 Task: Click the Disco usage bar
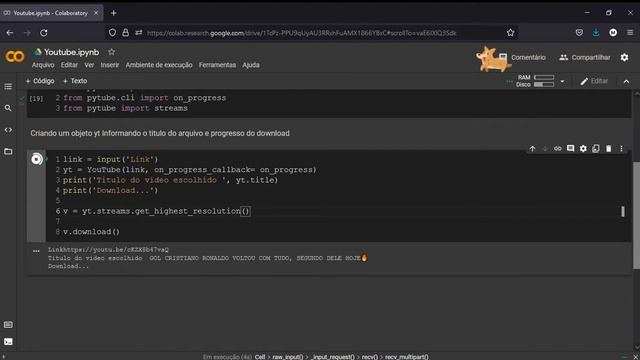click(544, 84)
